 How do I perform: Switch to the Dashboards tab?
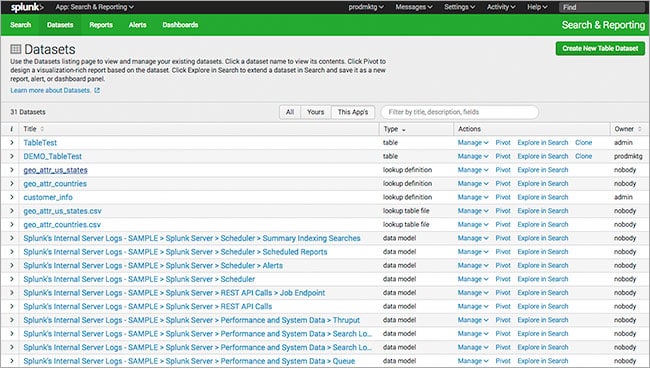(180, 25)
